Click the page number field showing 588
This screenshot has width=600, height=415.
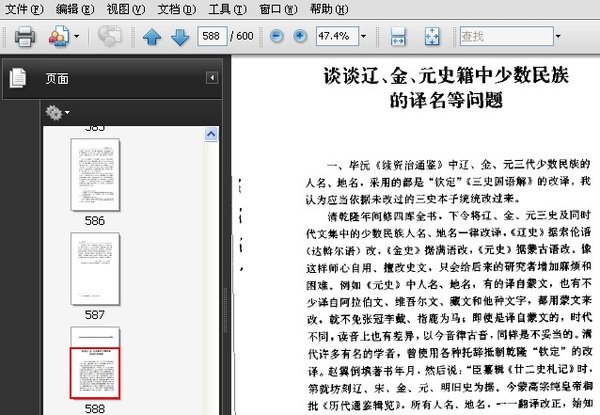click(x=211, y=38)
